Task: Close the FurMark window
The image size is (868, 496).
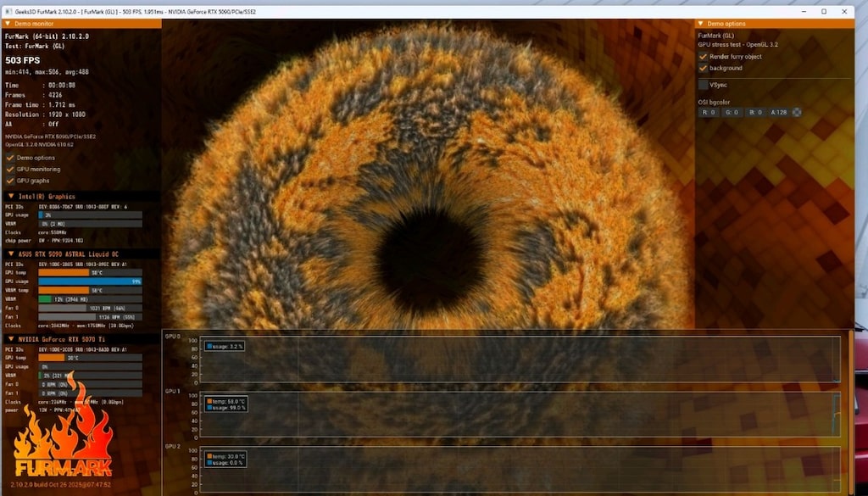Action: click(x=844, y=11)
